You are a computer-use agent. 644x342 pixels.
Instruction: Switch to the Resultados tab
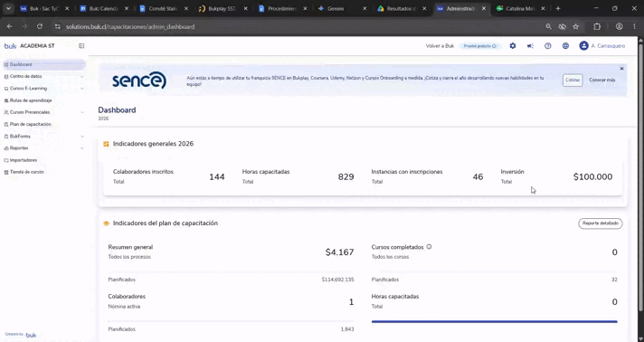(402, 8)
